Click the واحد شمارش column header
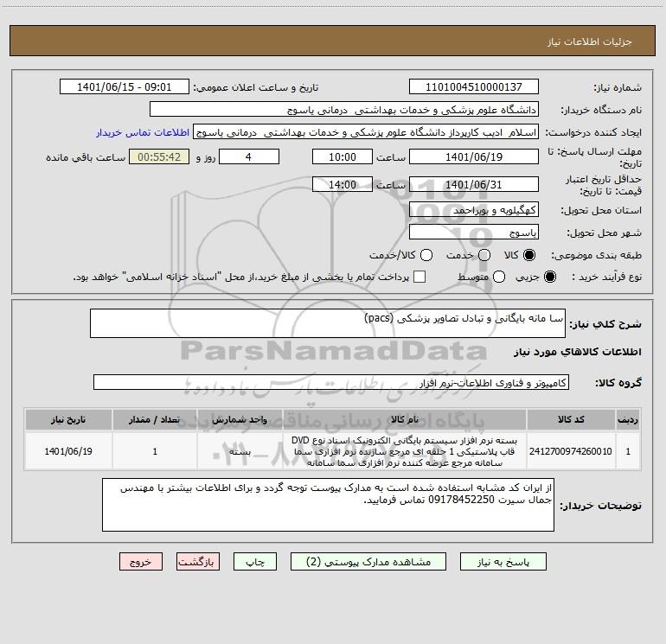 240,419
